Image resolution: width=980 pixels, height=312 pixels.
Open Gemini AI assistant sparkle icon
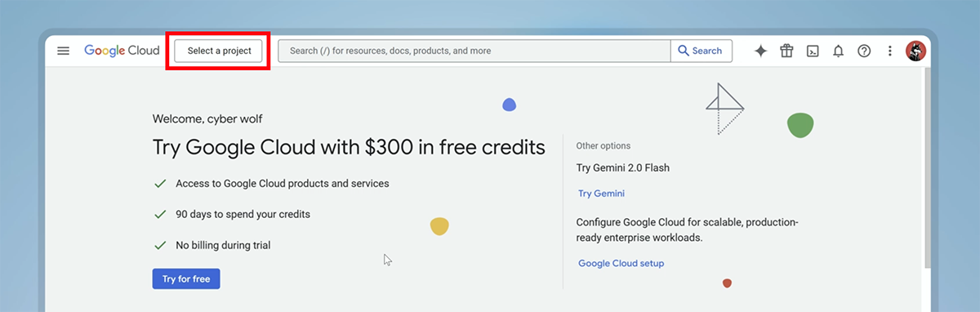pyautogui.click(x=760, y=51)
